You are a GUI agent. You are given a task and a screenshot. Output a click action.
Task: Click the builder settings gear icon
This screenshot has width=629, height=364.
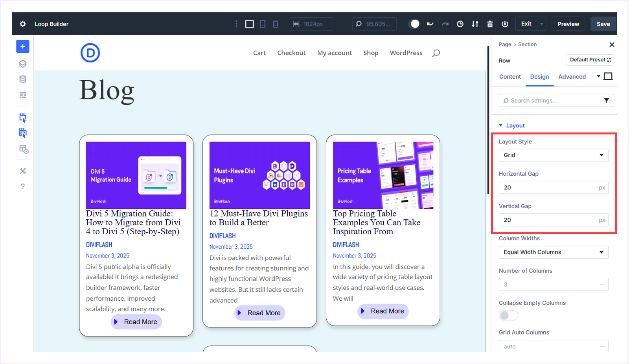(x=23, y=24)
